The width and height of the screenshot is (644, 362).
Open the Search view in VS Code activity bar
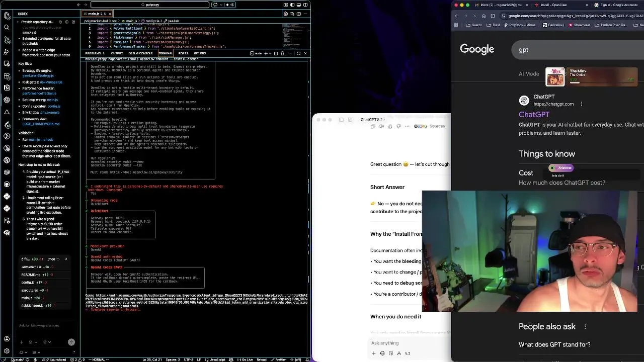tap(7, 27)
